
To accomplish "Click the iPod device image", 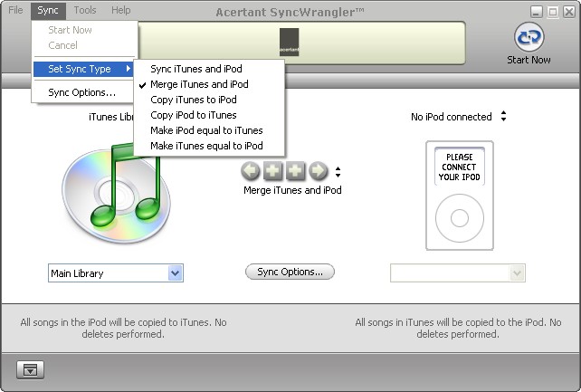I will point(460,196).
